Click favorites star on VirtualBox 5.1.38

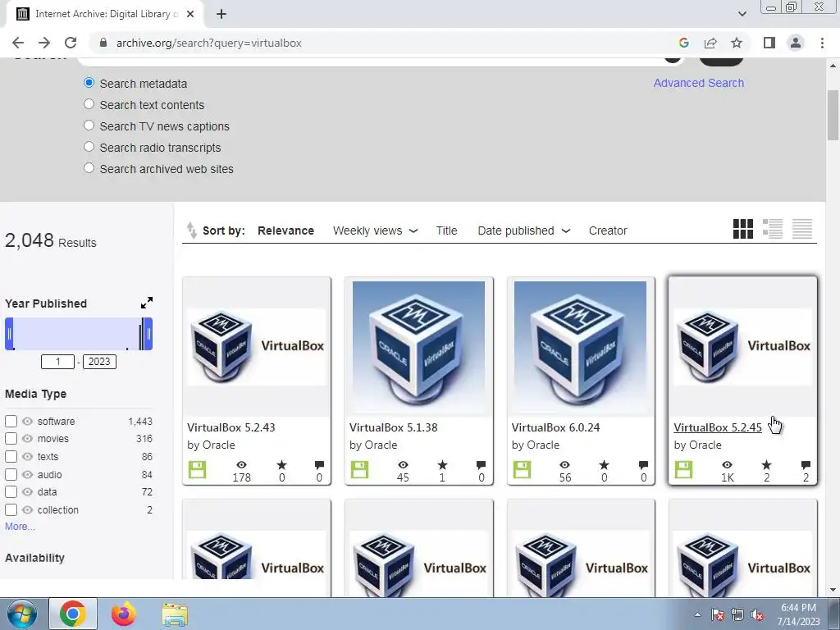point(442,465)
